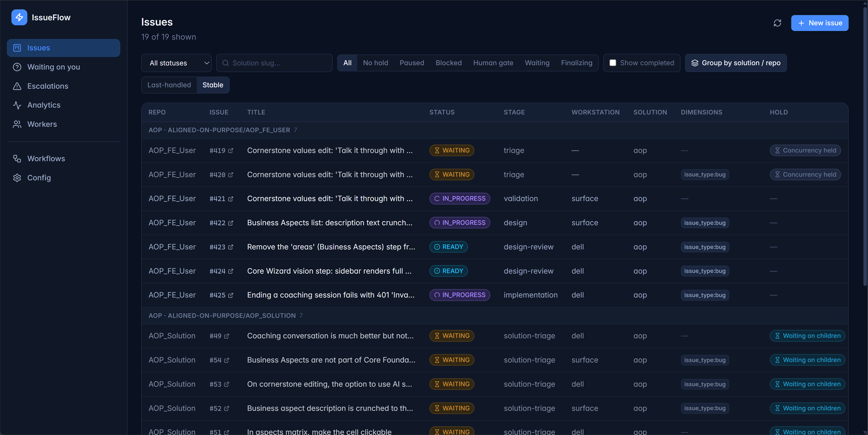Image resolution: width=868 pixels, height=435 pixels.
Task: Open external link icon for issue #422
Action: (x=231, y=223)
